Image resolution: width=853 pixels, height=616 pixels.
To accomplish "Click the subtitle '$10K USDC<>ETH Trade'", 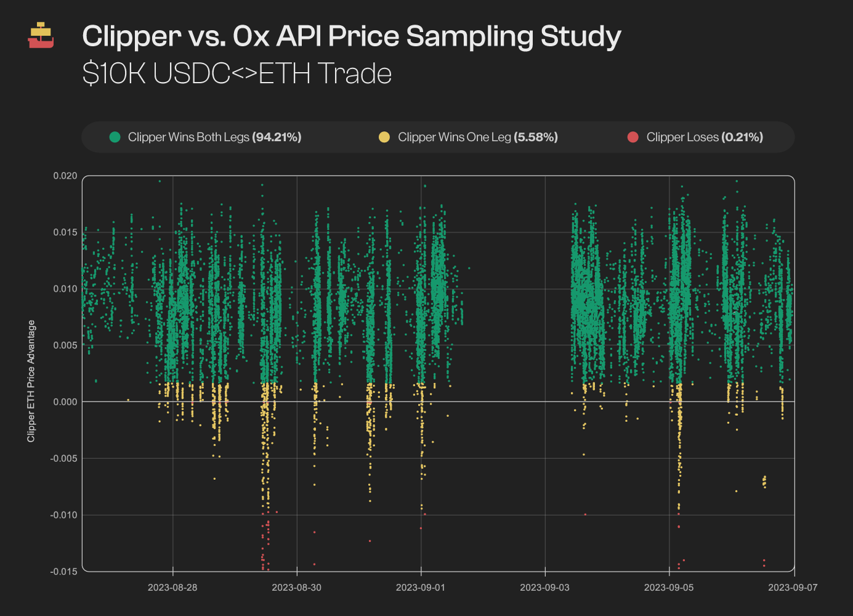I will tap(237, 74).
